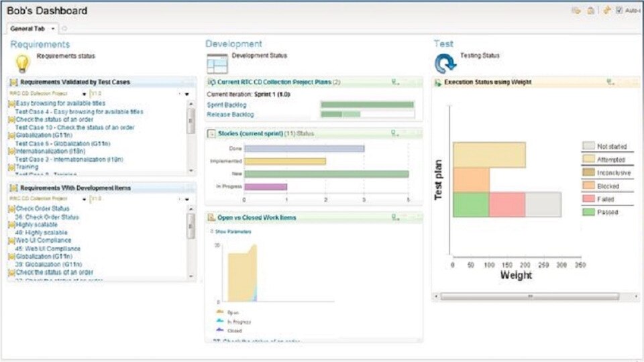Viewport: 644px width, 362px height.
Task: Open work item '40: Highly scalable'
Action: coord(41,233)
